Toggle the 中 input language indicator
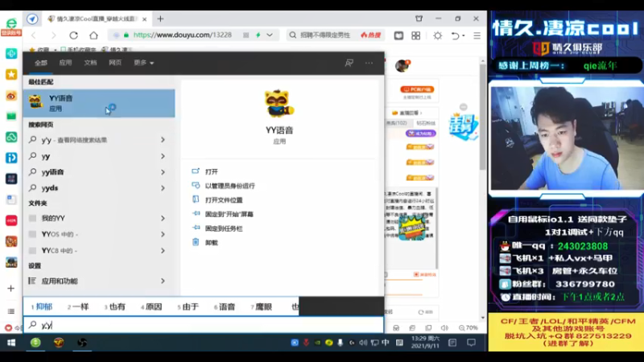This screenshot has width=644, height=362. (x=386, y=343)
